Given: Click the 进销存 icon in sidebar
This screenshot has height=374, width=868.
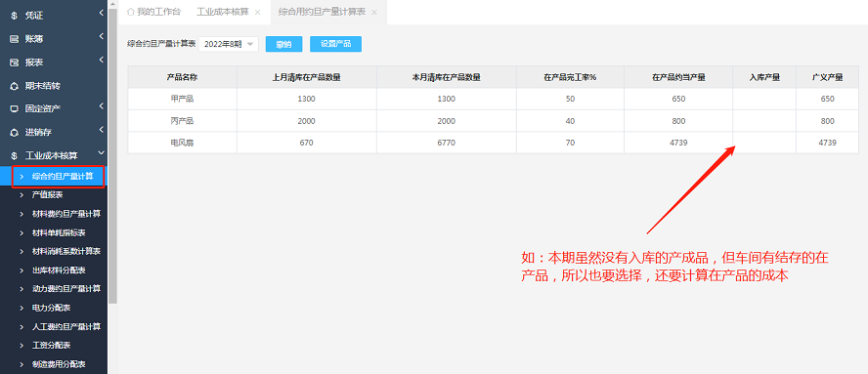Looking at the screenshot, I should (x=15, y=132).
